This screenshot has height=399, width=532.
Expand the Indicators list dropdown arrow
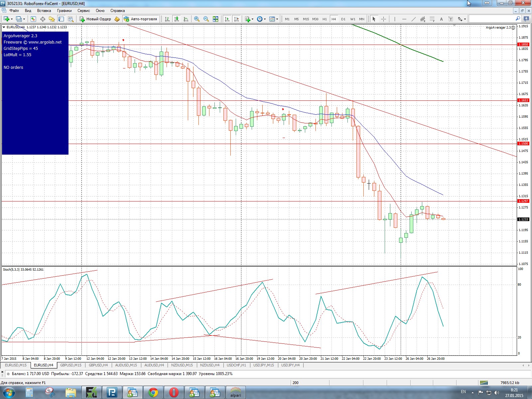coord(253,19)
